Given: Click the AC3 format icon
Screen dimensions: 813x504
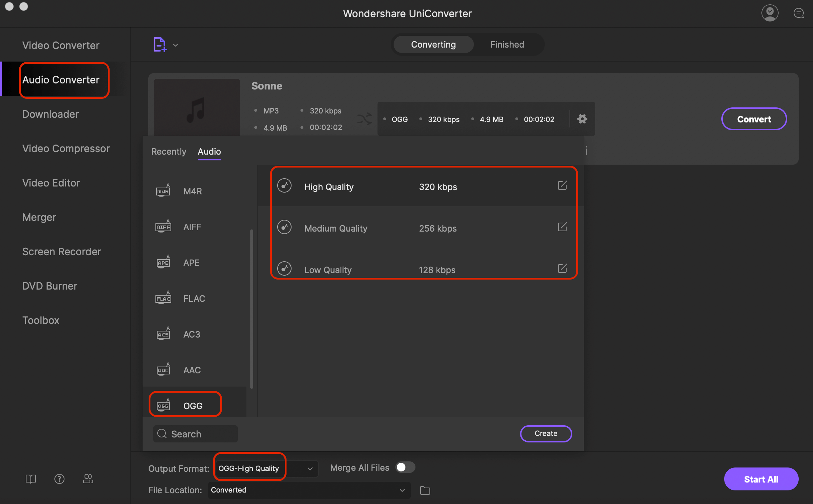Looking at the screenshot, I should click(163, 334).
